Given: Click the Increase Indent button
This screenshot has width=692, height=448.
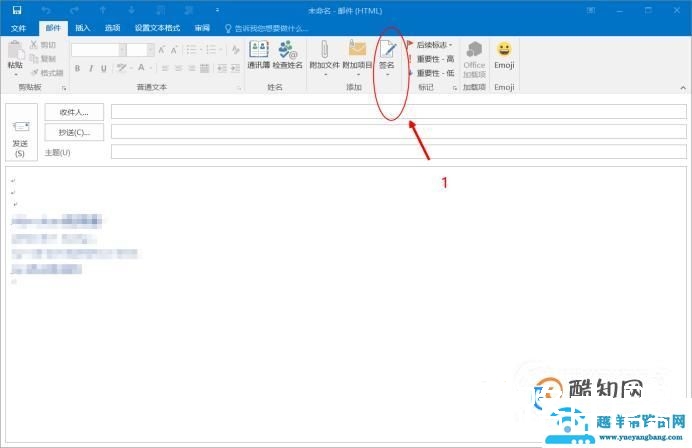Looking at the screenshot, I should point(235,68).
